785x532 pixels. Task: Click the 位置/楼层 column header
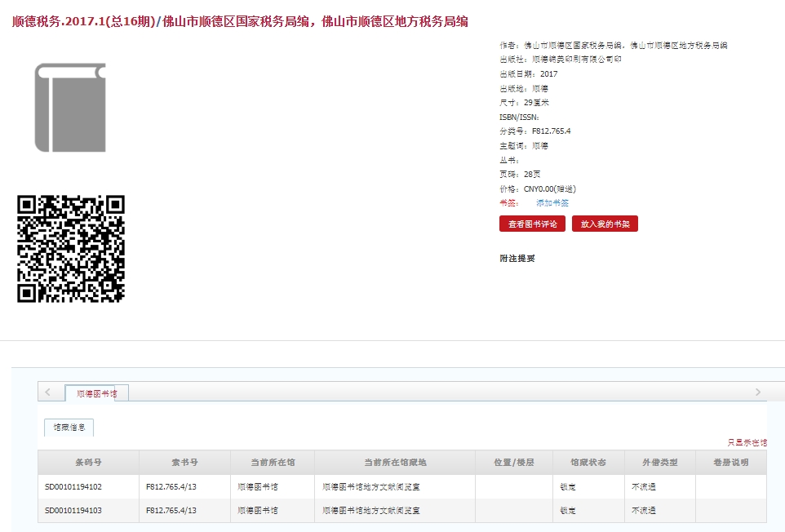(514, 463)
